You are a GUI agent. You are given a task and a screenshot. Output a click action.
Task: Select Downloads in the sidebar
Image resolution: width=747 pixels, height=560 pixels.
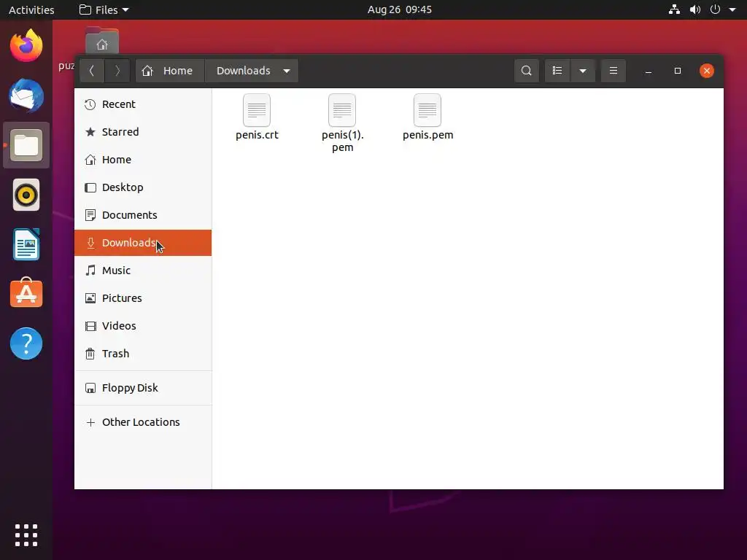[x=143, y=243]
